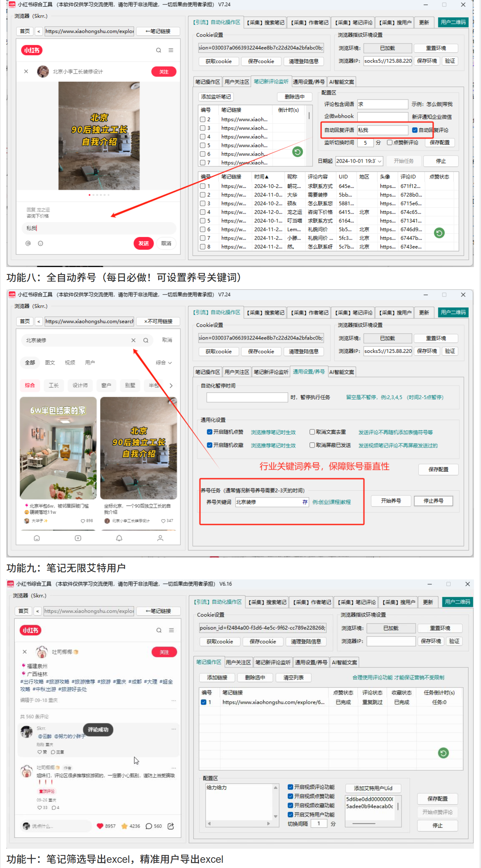This screenshot has height=868, width=481.
Task: Tap the plus publish icon in bottom navigation
Action: pyautogui.click(x=78, y=538)
